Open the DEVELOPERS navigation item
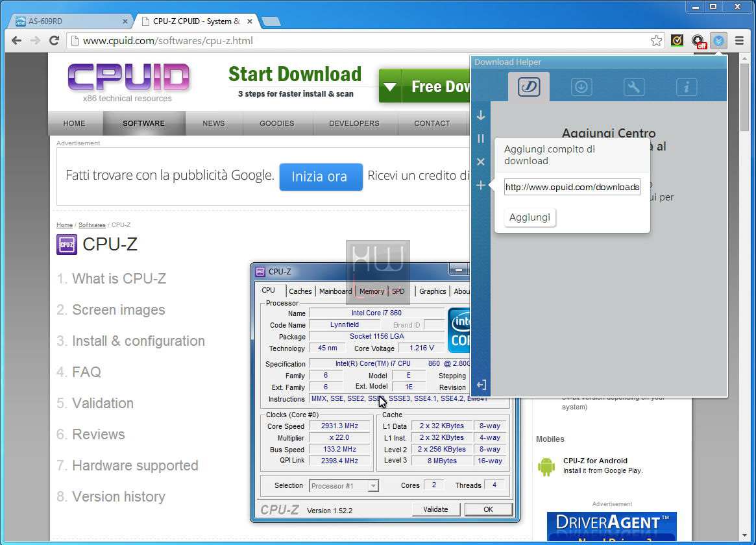Viewport: 756px width, 545px height. tap(354, 123)
